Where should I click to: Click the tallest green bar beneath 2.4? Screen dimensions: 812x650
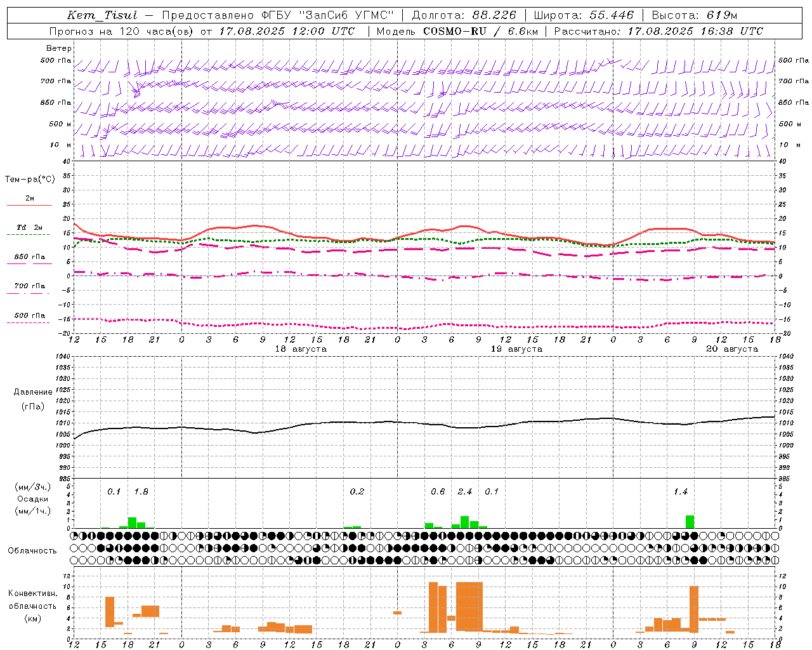click(465, 522)
